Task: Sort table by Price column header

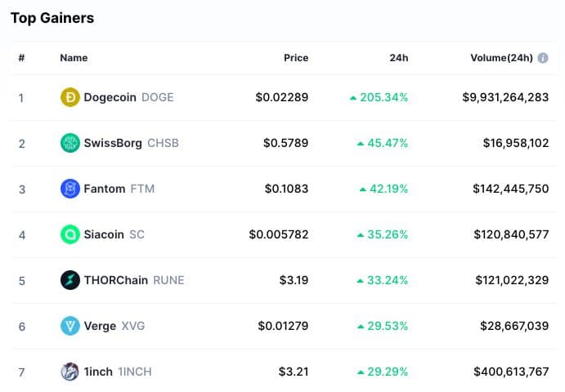Action: [x=295, y=58]
